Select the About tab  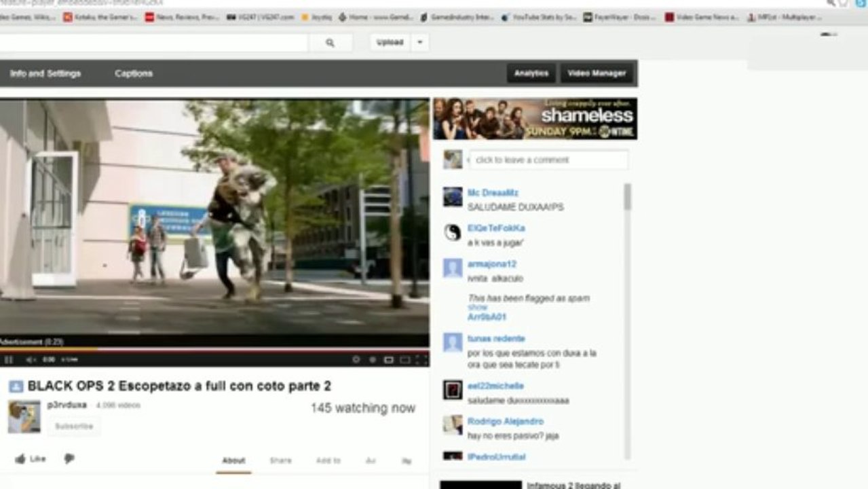(x=233, y=460)
